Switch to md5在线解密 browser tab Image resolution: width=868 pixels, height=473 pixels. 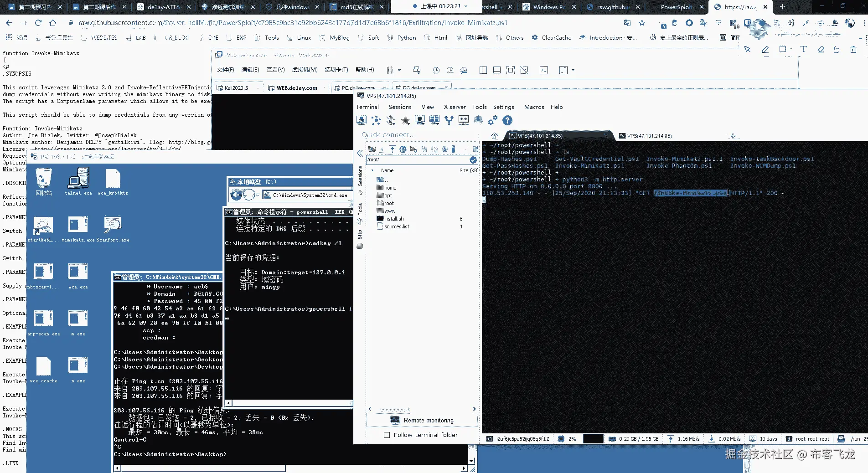[357, 7]
